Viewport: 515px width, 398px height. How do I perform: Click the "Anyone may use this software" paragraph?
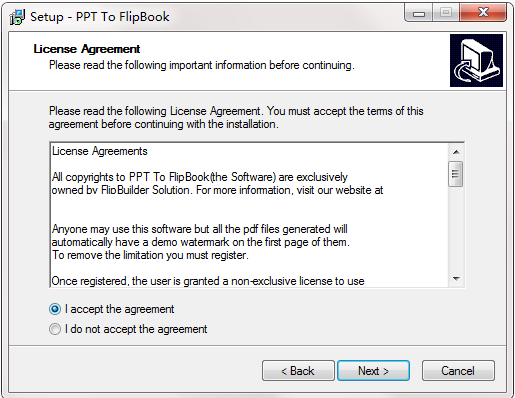201,242
